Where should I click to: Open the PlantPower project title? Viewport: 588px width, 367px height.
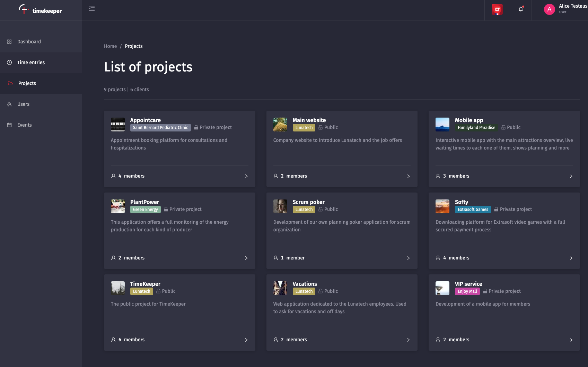click(x=144, y=202)
